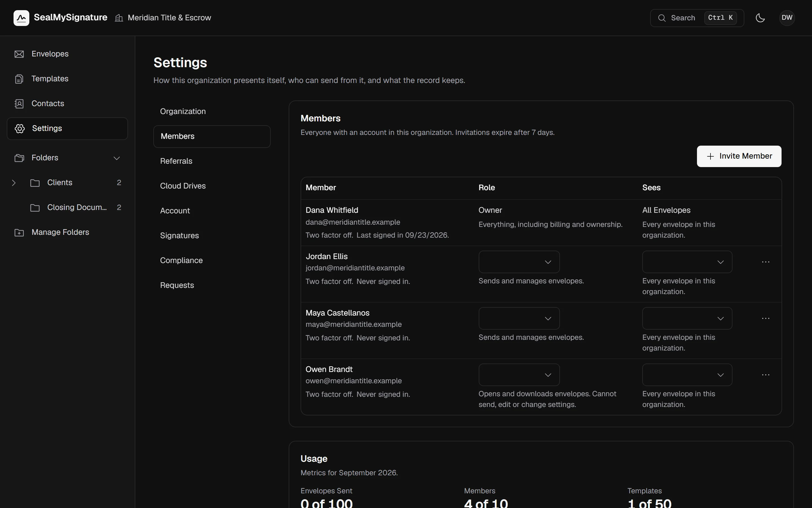Collapse the Folders section chevron
This screenshot has width=812, height=508.
tap(116, 158)
